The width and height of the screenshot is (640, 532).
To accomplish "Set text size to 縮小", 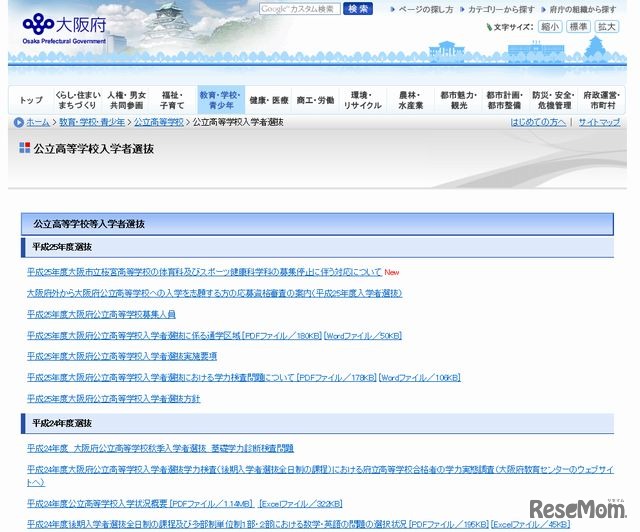I will (550, 27).
